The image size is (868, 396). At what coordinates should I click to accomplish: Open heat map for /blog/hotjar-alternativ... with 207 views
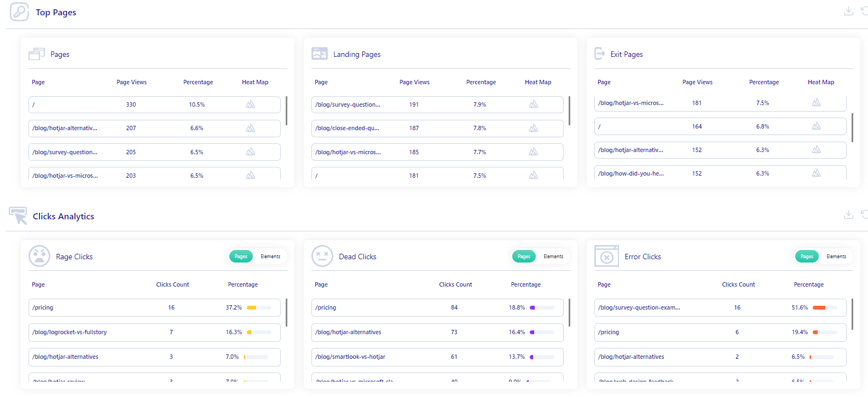click(251, 128)
